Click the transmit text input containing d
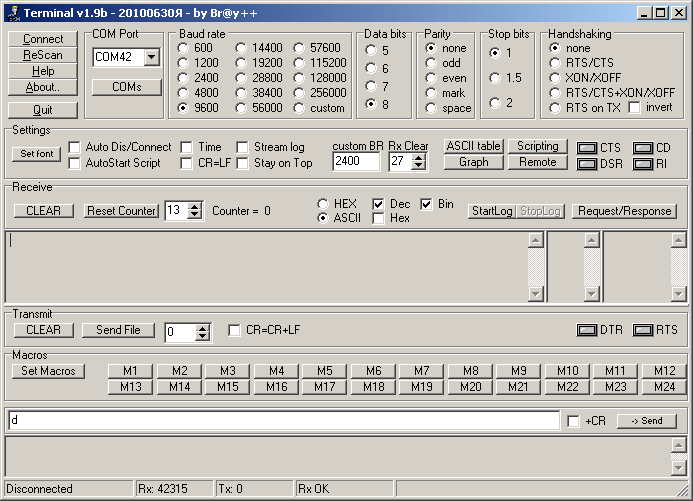Image resolution: width=693 pixels, height=501 pixels. 284,420
